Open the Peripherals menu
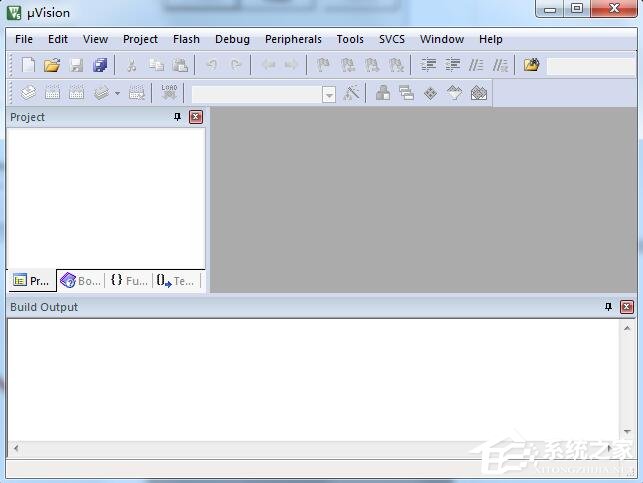This screenshot has height=483, width=643. tap(293, 39)
